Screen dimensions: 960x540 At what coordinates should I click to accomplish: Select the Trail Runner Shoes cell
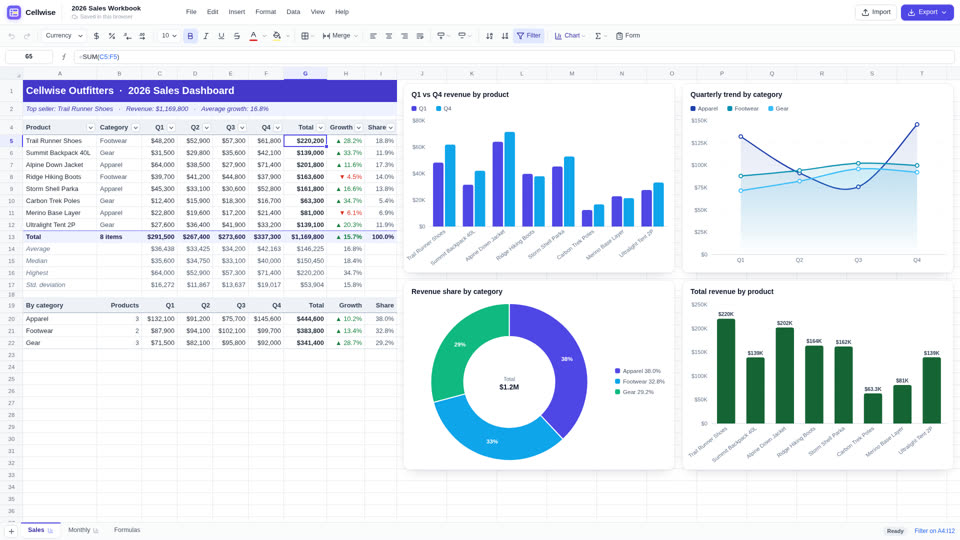pyautogui.click(x=59, y=141)
